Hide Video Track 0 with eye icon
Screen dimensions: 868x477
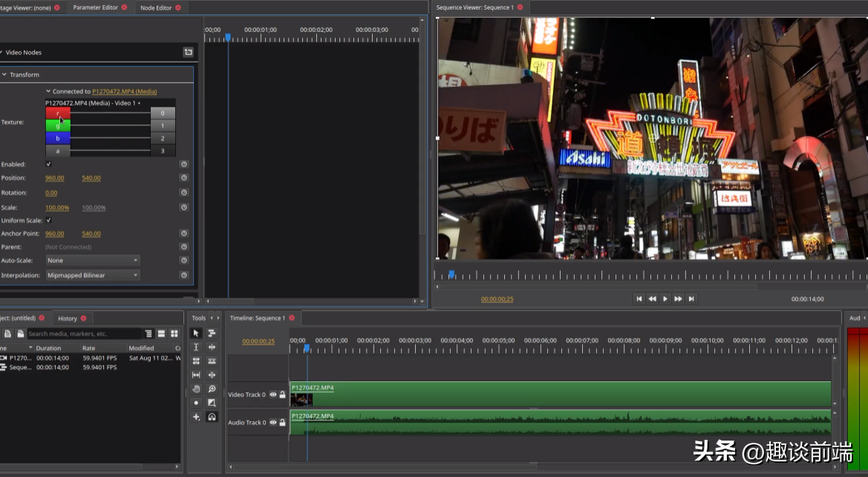[x=273, y=395]
